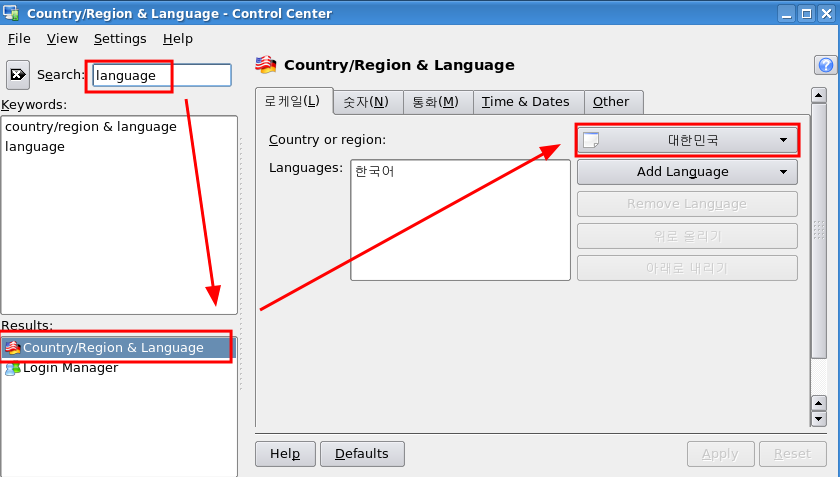Open the Add Language dropdown

(687, 172)
